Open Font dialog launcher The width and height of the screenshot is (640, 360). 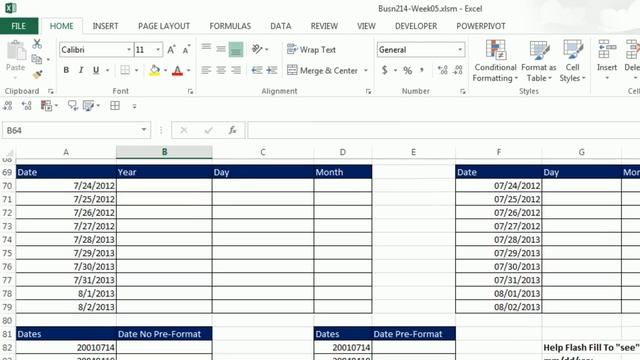coord(190,91)
